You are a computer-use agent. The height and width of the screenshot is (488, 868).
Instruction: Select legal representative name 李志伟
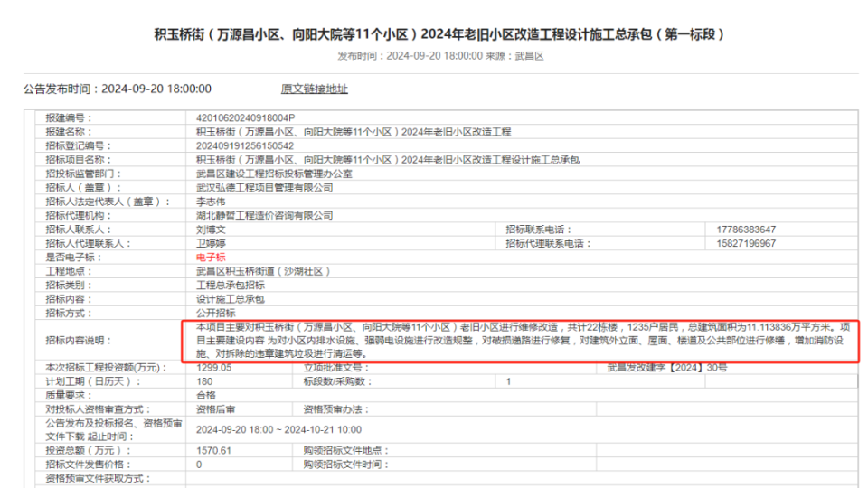point(211,202)
